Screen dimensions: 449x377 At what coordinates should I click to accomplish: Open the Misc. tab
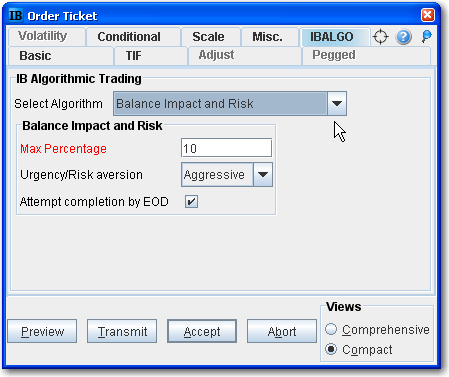[267, 37]
